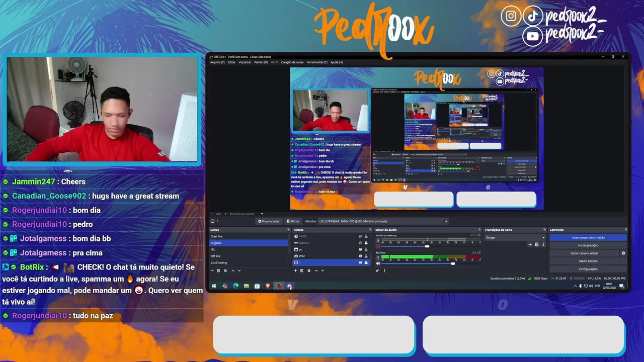644x362 pixels.
Task: Open Brave browser from the taskbar
Action: click(268, 286)
